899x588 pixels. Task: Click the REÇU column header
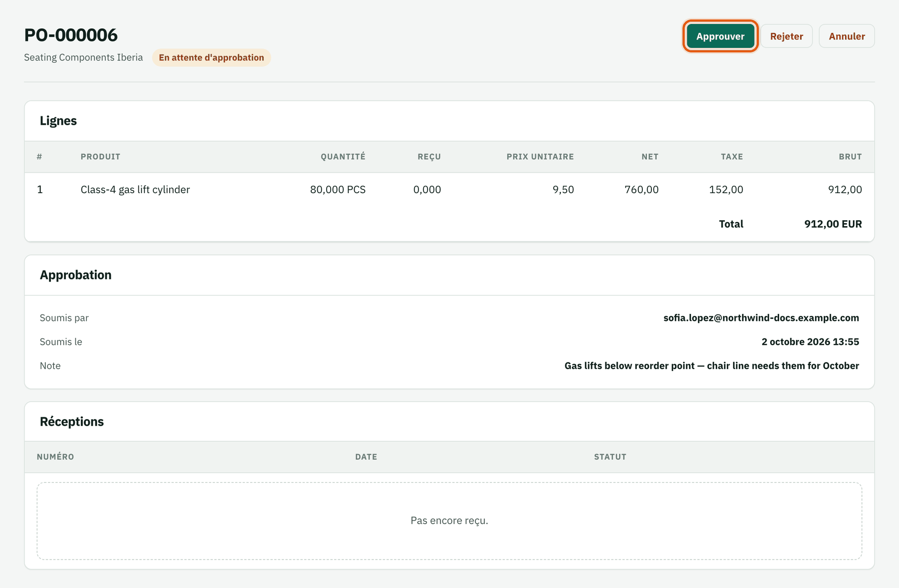click(429, 157)
